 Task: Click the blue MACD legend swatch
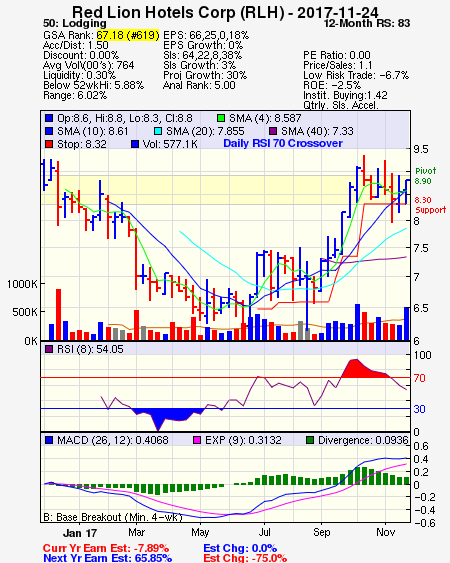(x=49, y=440)
